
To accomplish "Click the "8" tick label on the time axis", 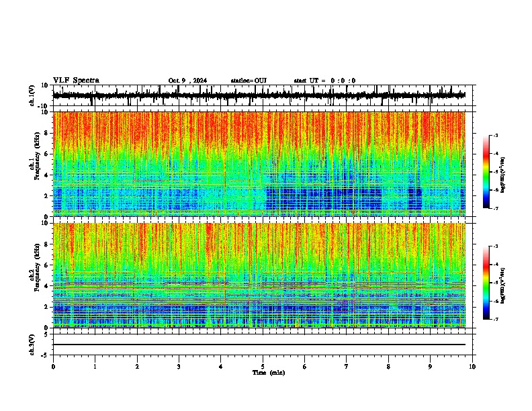I will pyautogui.click(x=388, y=367).
